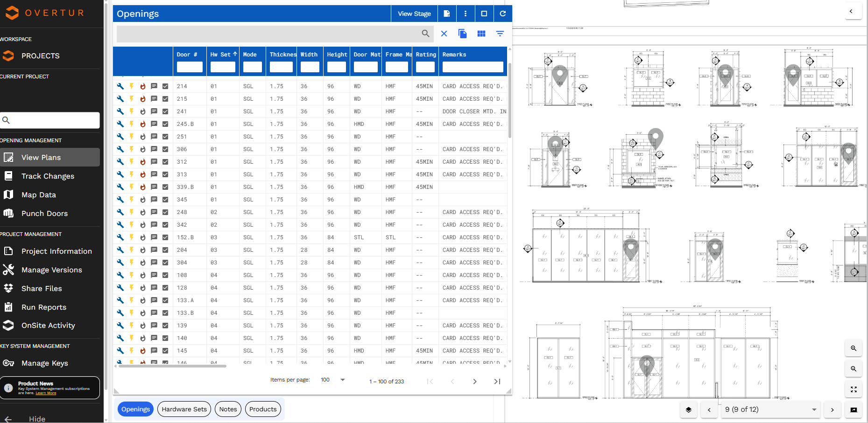The image size is (868, 423).
Task: Open Track Changes in the sidebar
Action: [x=48, y=176]
